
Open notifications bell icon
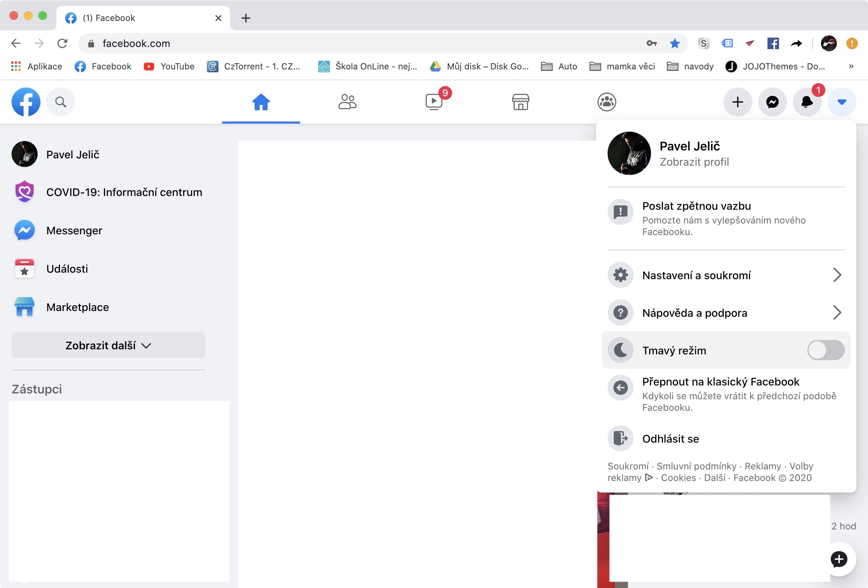point(807,102)
